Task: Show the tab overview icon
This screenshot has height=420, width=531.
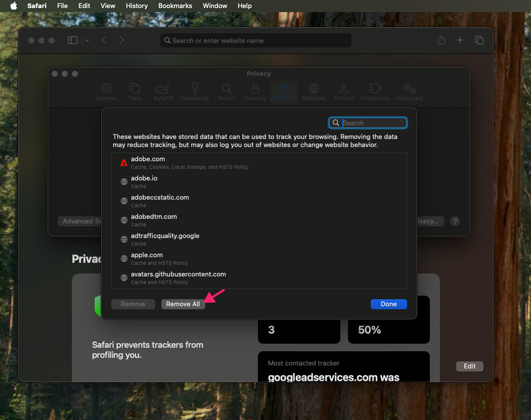Action: (479, 40)
